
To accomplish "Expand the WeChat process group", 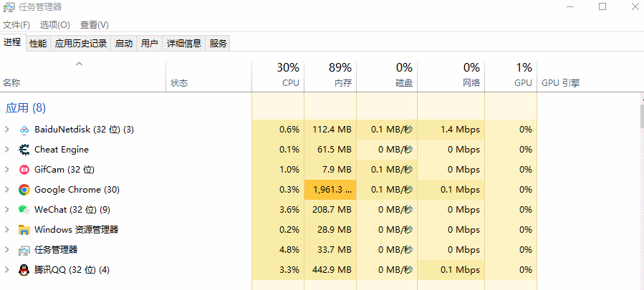I will tap(7, 210).
